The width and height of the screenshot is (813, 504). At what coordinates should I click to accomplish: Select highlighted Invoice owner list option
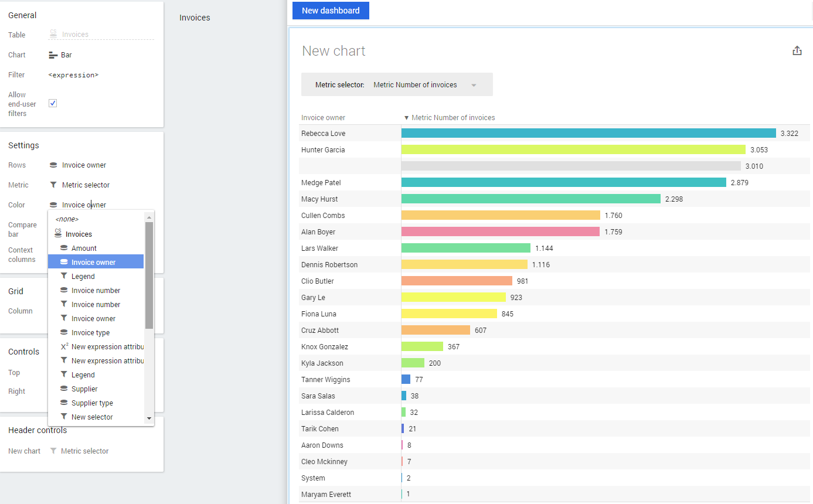pos(94,263)
